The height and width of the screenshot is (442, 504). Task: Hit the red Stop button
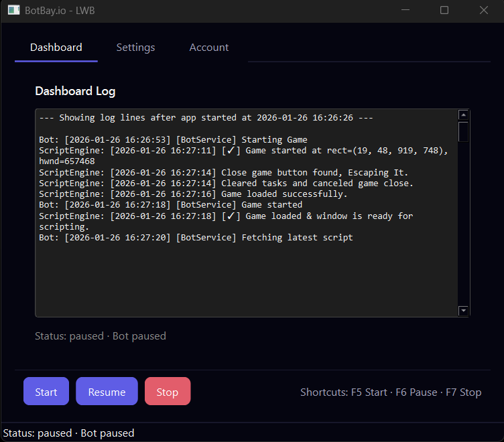point(168,392)
